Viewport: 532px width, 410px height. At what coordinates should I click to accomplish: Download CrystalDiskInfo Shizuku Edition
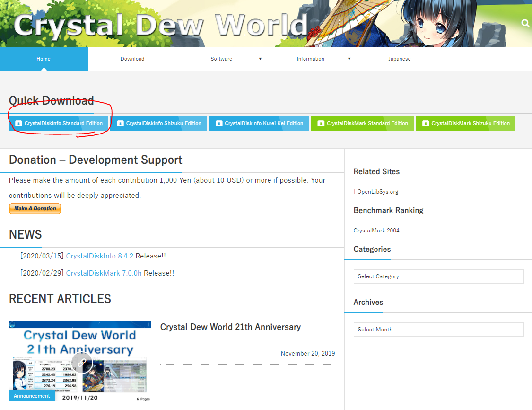pyautogui.click(x=159, y=123)
